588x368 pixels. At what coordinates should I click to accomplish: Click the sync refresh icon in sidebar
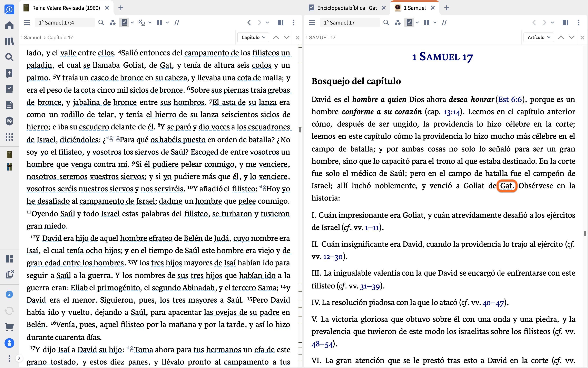pyautogui.click(x=9, y=311)
